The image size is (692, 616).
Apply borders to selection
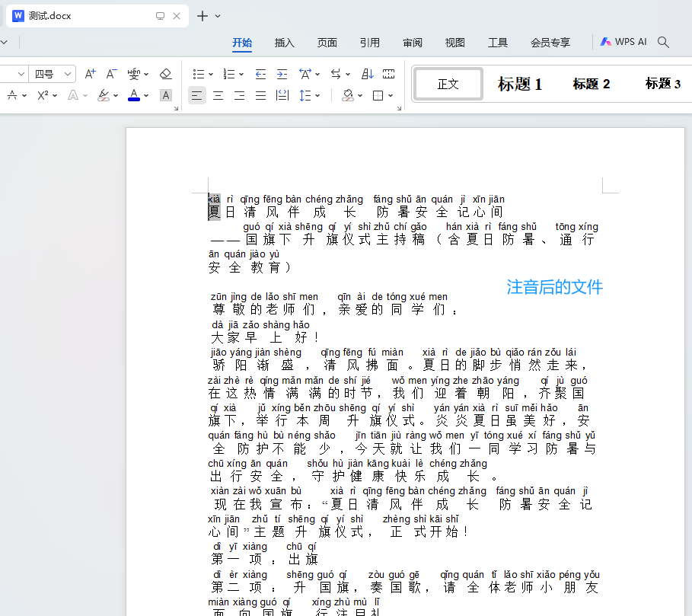click(x=378, y=95)
